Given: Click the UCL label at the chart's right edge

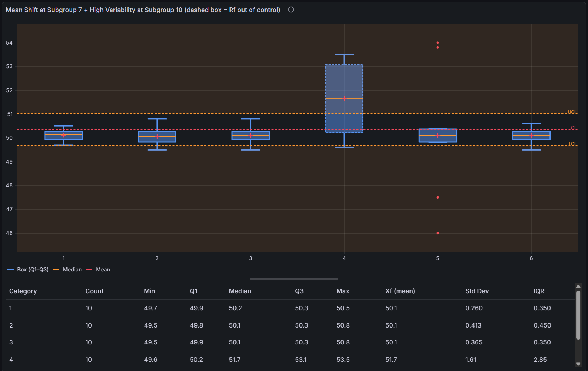Looking at the screenshot, I should coord(573,112).
